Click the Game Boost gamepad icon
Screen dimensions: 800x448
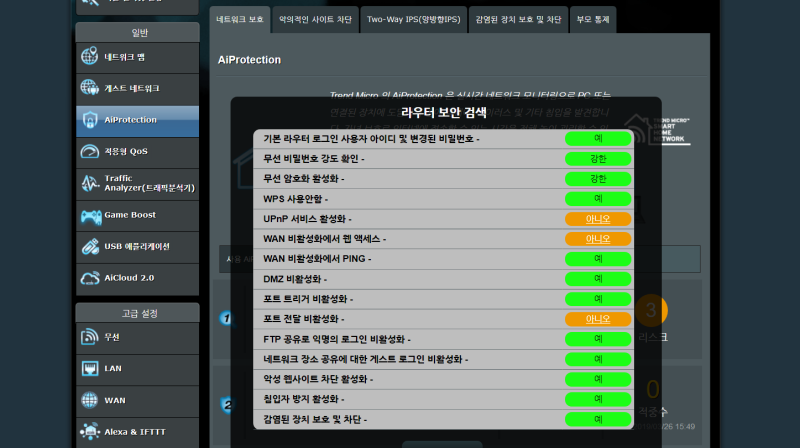(x=91, y=216)
